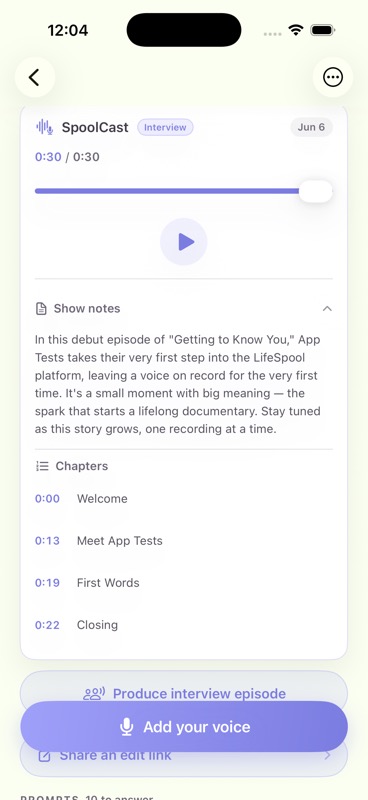This screenshot has height=800, width=368.
Task: Click the Show notes document icon
Action: (41, 309)
